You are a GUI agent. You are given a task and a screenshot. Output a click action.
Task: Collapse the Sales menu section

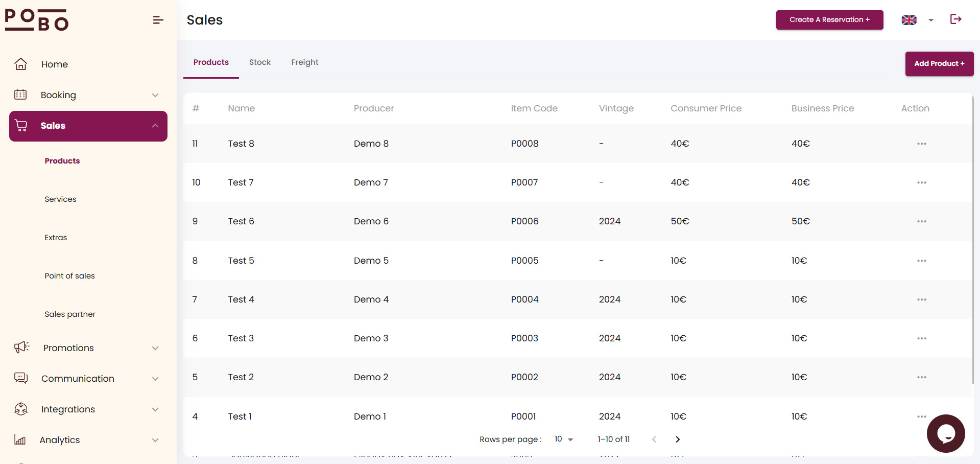pyautogui.click(x=155, y=126)
